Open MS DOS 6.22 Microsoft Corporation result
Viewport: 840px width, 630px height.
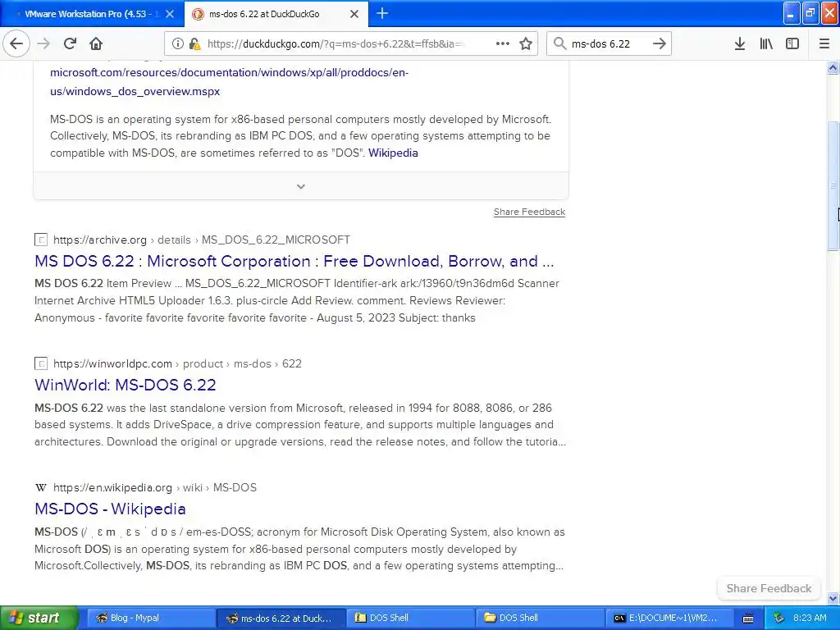[294, 261]
